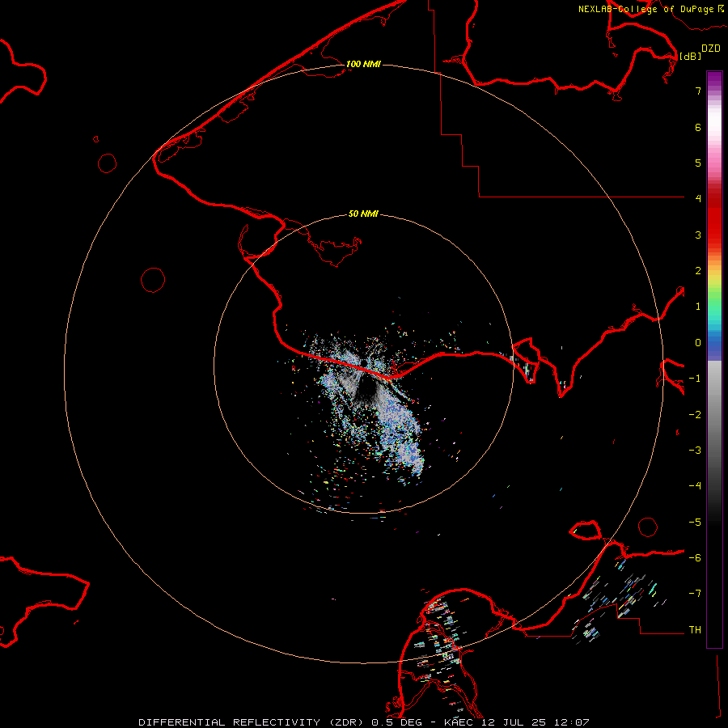Select the "3" tick on color scale
728x728 pixels.
pyautogui.click(x=698, y=235)
